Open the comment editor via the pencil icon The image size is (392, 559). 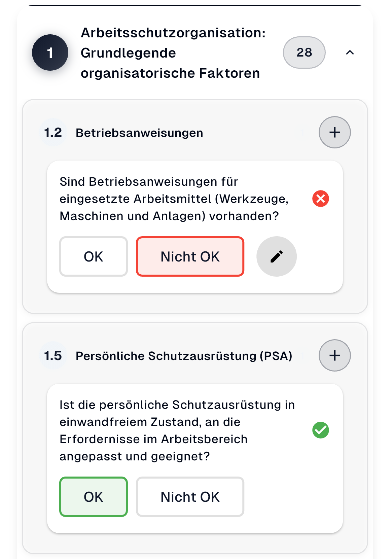point(277,256)
